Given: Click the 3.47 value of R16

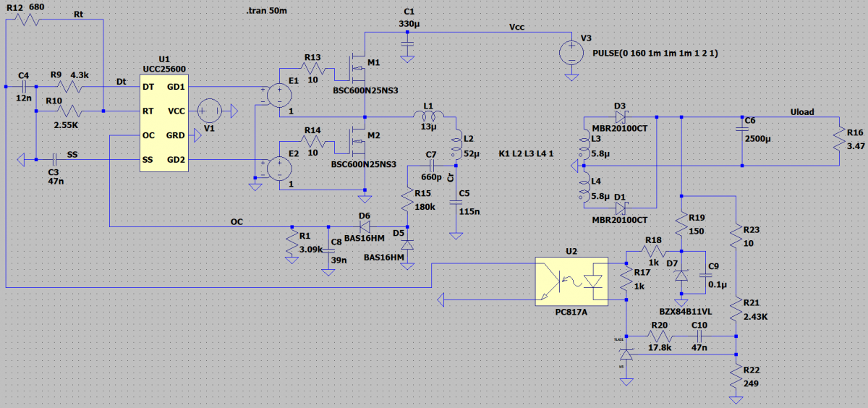Looking at the screenshot, I should [856, 146].
